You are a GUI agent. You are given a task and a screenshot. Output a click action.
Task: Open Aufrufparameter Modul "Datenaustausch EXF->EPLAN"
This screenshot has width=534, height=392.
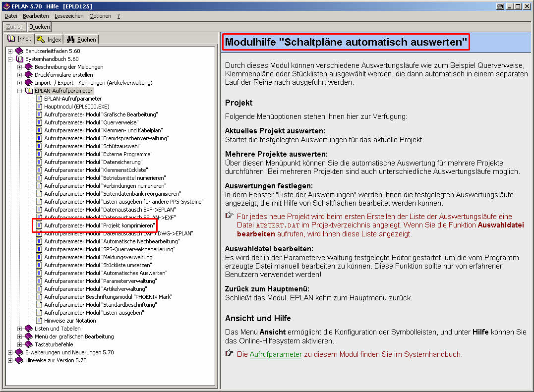pyautogui.click(x=110, y=210)
